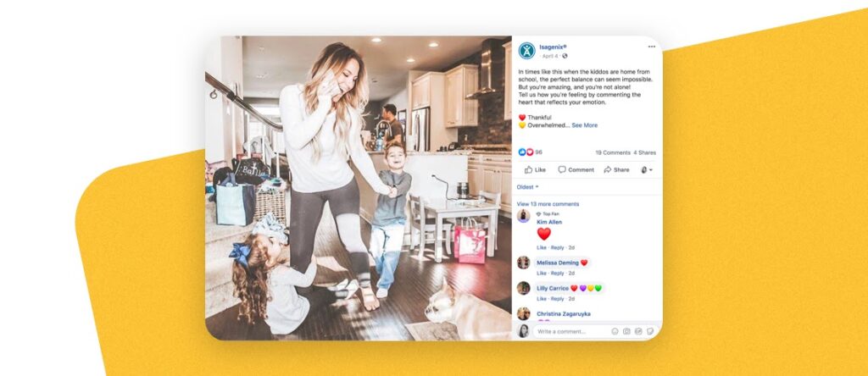This screenshot has width=868, height=376.
Task: Click the Isagenix profile logo
Action: coord(526,51)
